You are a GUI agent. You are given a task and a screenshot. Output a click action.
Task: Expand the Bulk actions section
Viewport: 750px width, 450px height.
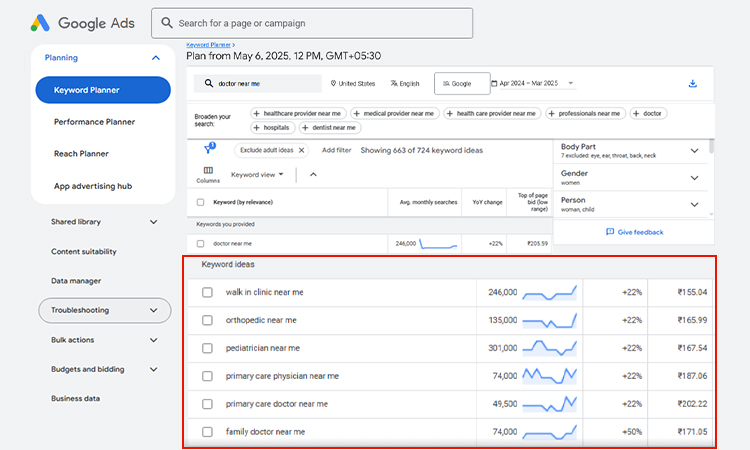(x=154, y=340)
